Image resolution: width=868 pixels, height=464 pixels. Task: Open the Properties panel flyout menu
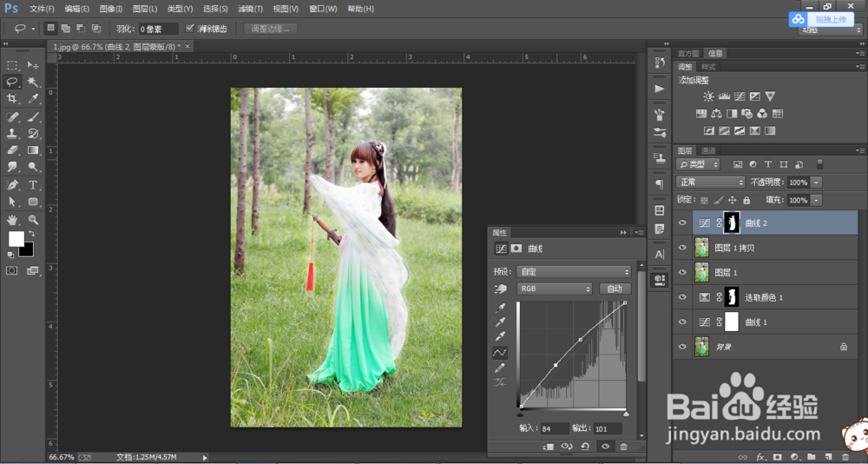pyautogui.click(x=640, y=232)
